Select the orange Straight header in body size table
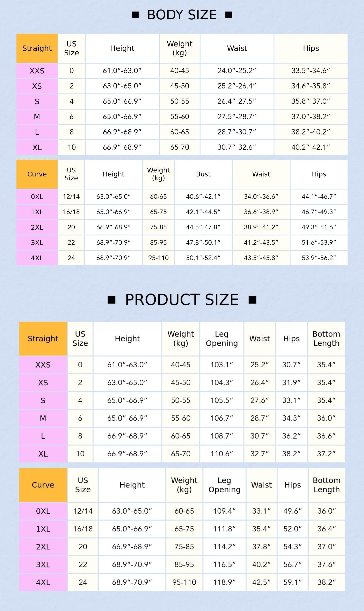The height and width of the screenshot is (611, 364). click(x=37, y=48)
